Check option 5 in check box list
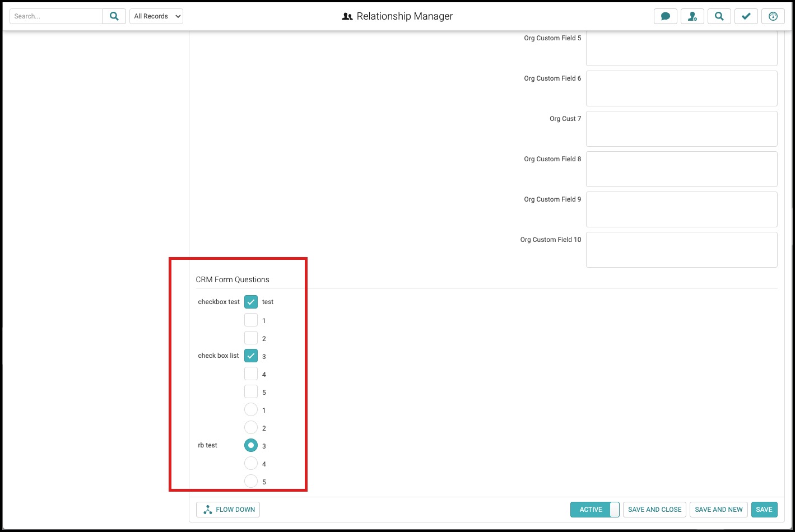 tap(251, 391)
